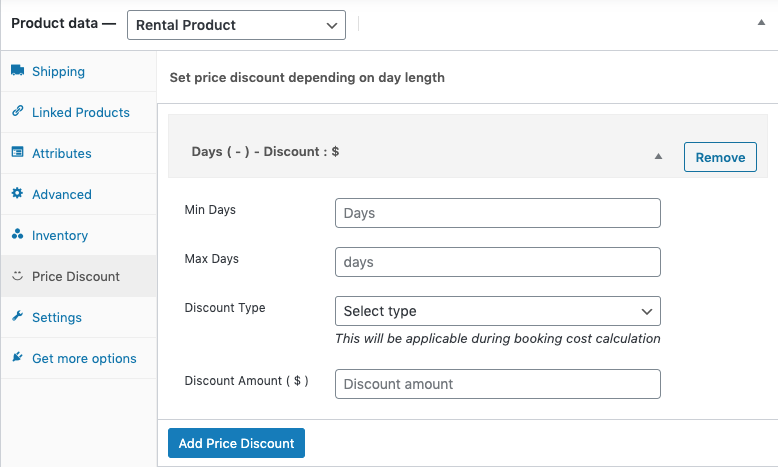Focus the Max Days input field

click(497, 262)
